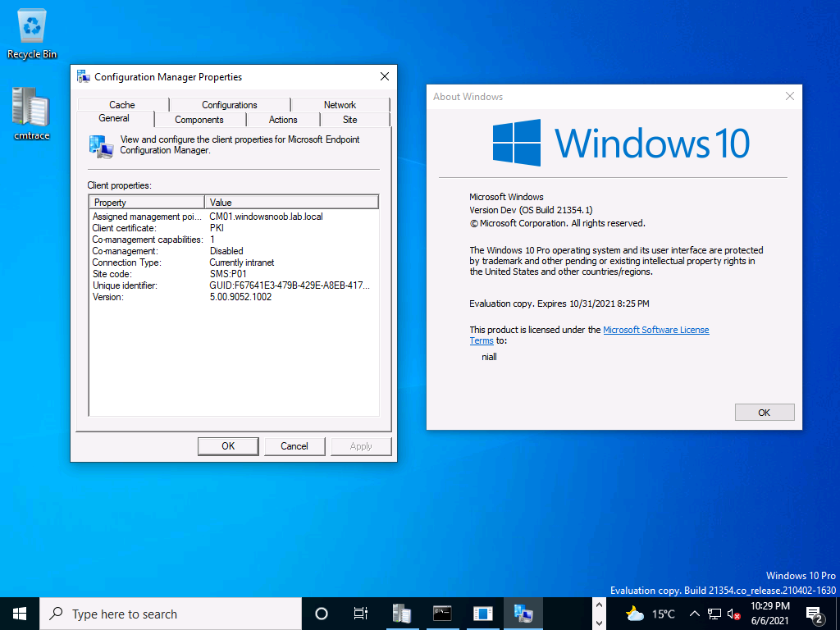Open the Components tab
This screenshot has height=630, width=840.
(x=199, y=120)
